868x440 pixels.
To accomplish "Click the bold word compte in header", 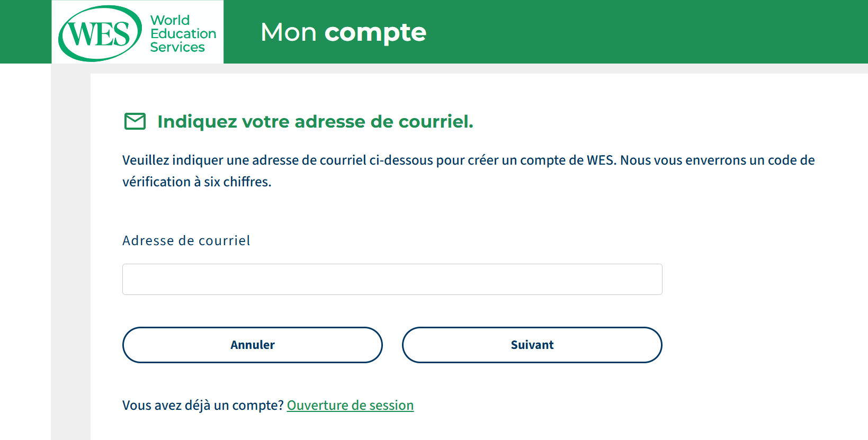I will click(375, 32).
